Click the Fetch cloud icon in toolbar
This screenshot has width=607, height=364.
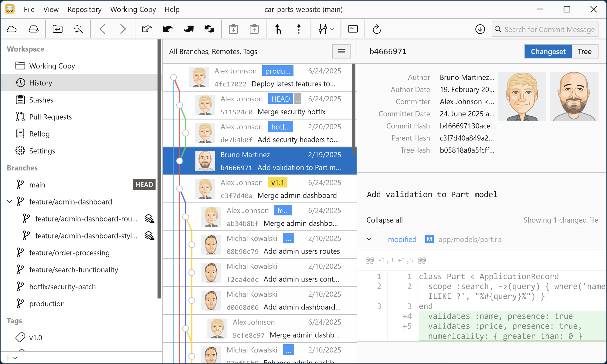12,29
